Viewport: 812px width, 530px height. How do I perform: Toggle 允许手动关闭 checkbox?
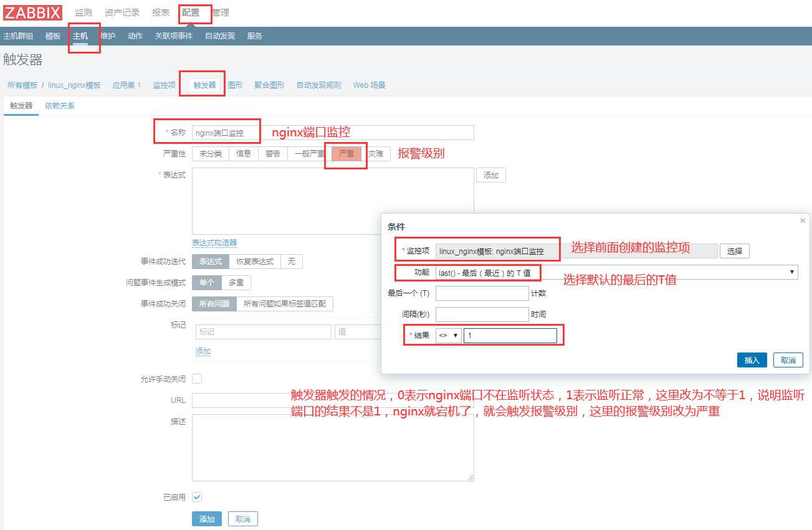(x=197, y=379)
